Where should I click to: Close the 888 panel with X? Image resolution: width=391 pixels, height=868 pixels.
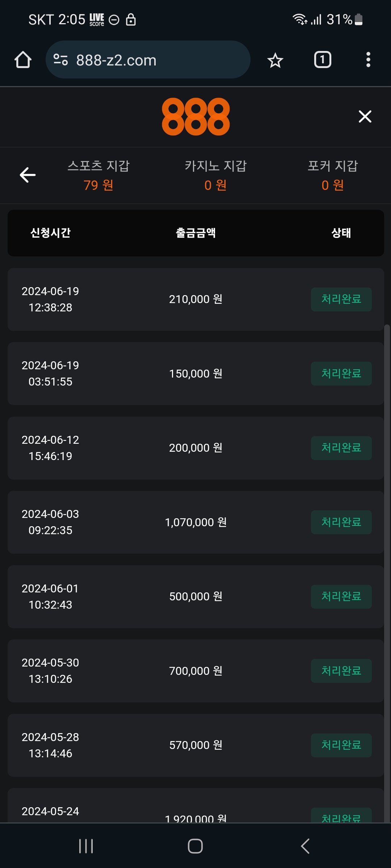tap(365, 116)
